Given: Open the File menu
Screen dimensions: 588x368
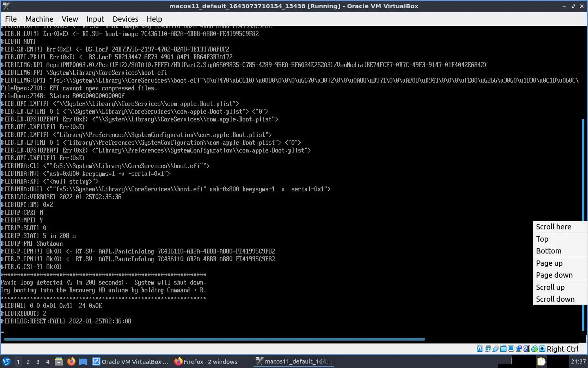Looking at the screenshot, I should pyautogui.click(x=11, y=19).
